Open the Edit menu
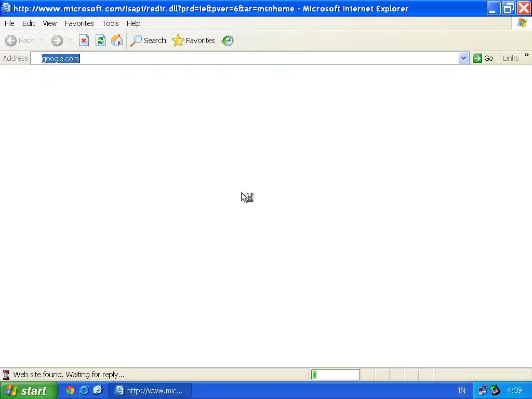Screen dimensions: 532x399 tap(29, 23)
